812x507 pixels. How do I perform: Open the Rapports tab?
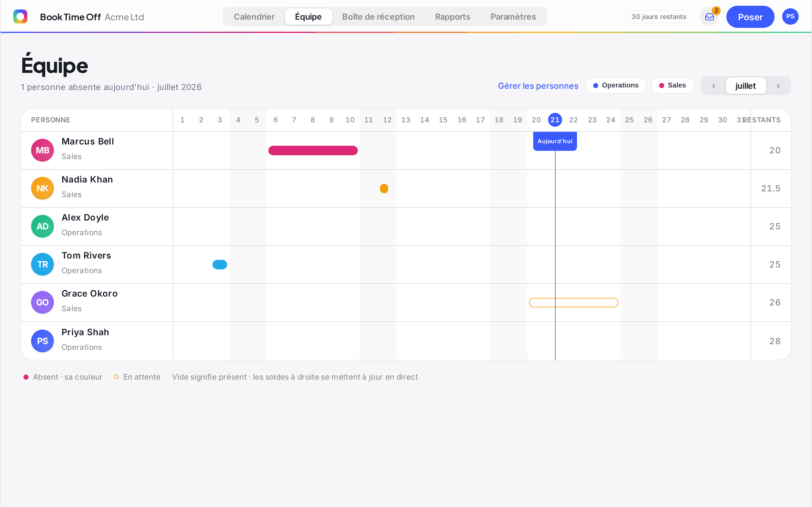pos(452,16)
